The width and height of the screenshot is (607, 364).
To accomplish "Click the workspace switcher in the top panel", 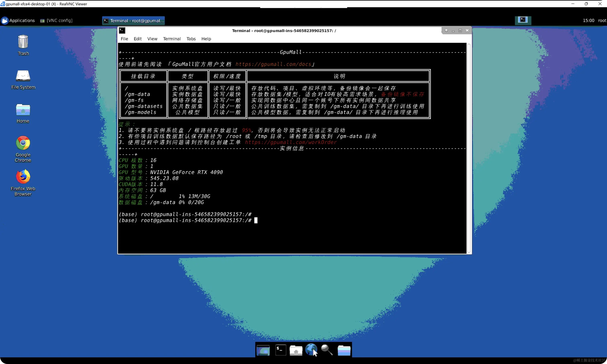I will click(x=523, y=20).
